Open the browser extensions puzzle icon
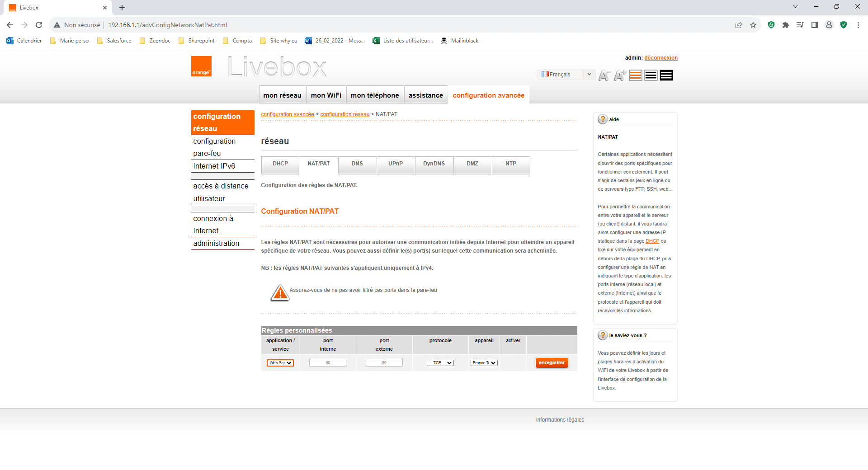Viewport: 868px width, 470px height. point(786,25)
